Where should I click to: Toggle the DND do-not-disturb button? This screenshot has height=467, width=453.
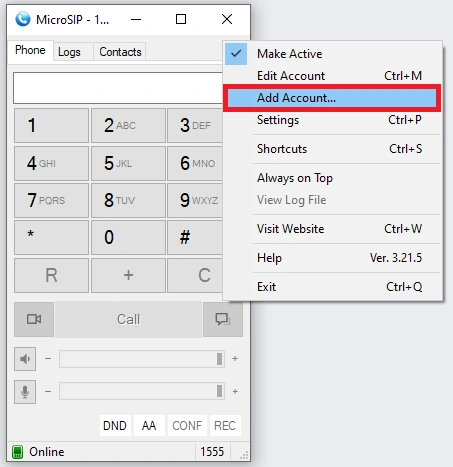pos(115,426)
